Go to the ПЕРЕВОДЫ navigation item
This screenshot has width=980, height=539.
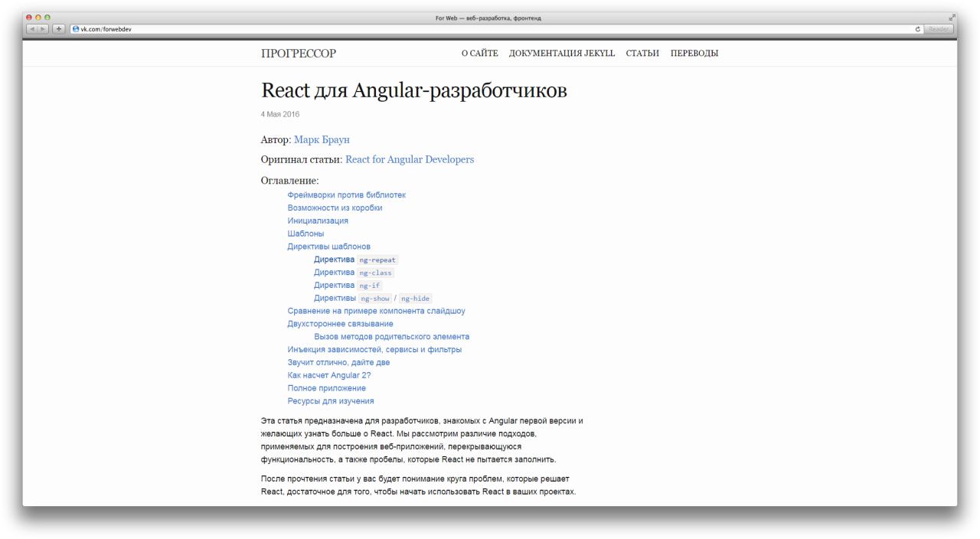(694, 54)
